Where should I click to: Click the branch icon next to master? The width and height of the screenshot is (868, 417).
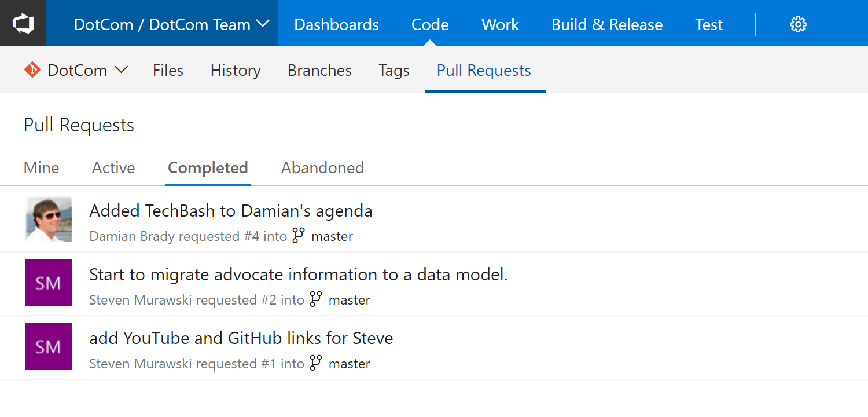coord(298,236)
